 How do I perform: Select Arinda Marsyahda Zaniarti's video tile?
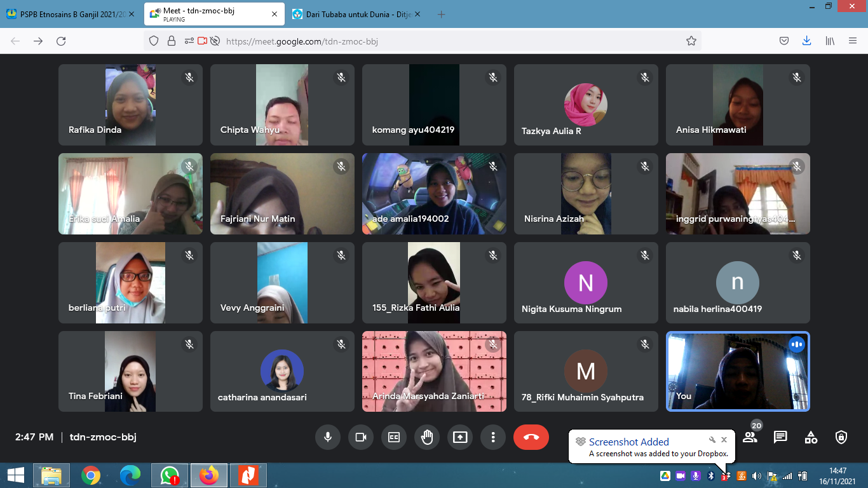point(434,371)
